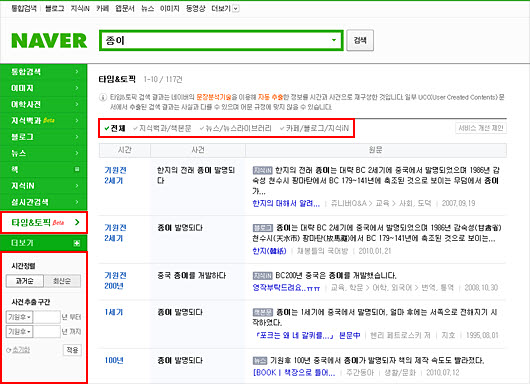Click the green arrow on 타임&토픽 Beta row
Image resolution: width=530 pixels, height=384 pixels.
click(x=77, y=222)
